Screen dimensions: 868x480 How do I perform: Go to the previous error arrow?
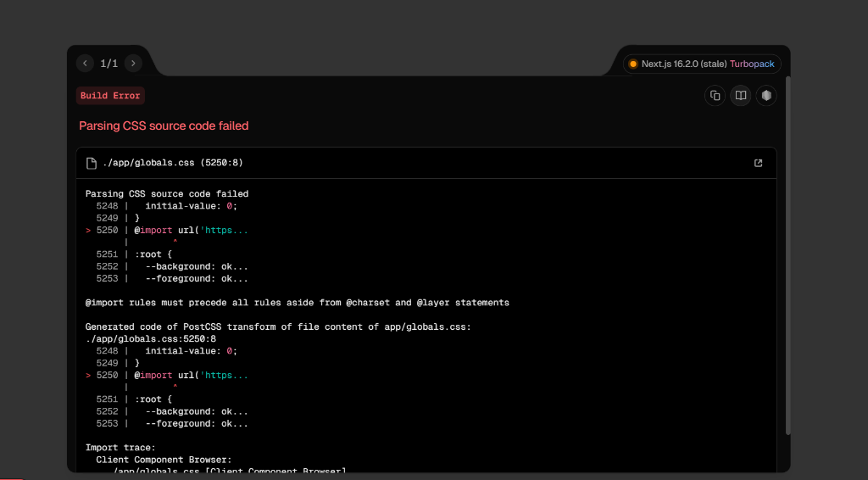pyautogui.click(x=86, y=63)
